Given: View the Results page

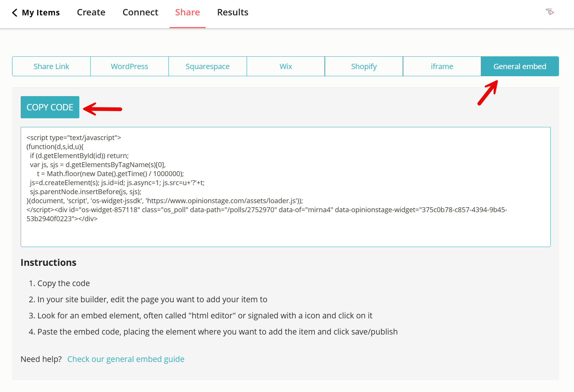Looking at the screenshot, I should pyautogui.click(x=232, y=12).
